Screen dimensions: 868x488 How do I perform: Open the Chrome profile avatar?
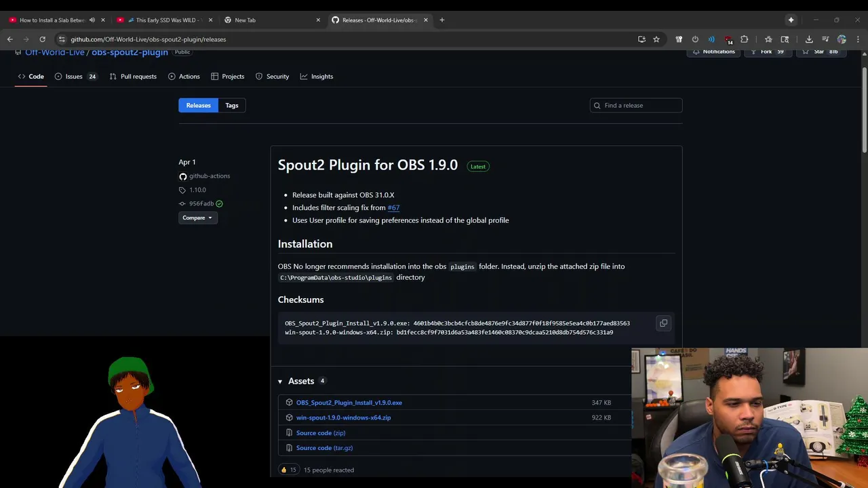click(x=842, y=39)
